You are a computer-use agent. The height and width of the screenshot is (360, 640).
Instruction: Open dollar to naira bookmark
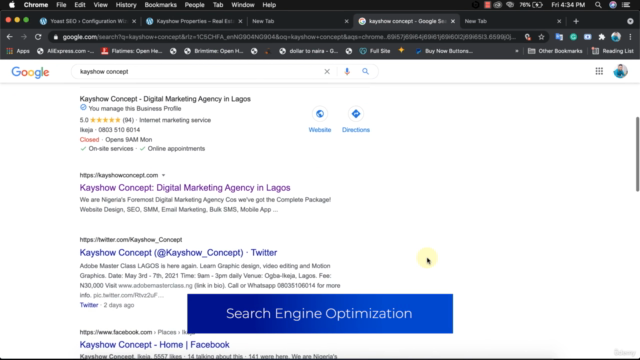tap(309, 51)
